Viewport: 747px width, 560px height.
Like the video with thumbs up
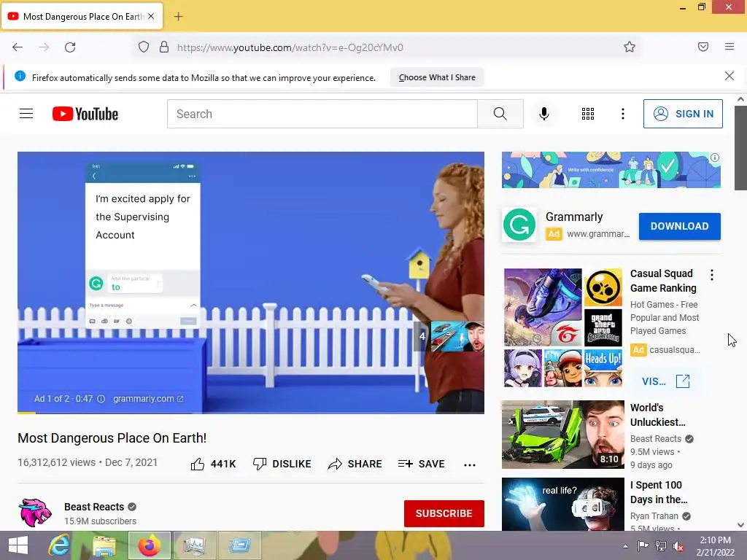click(213, 464)
